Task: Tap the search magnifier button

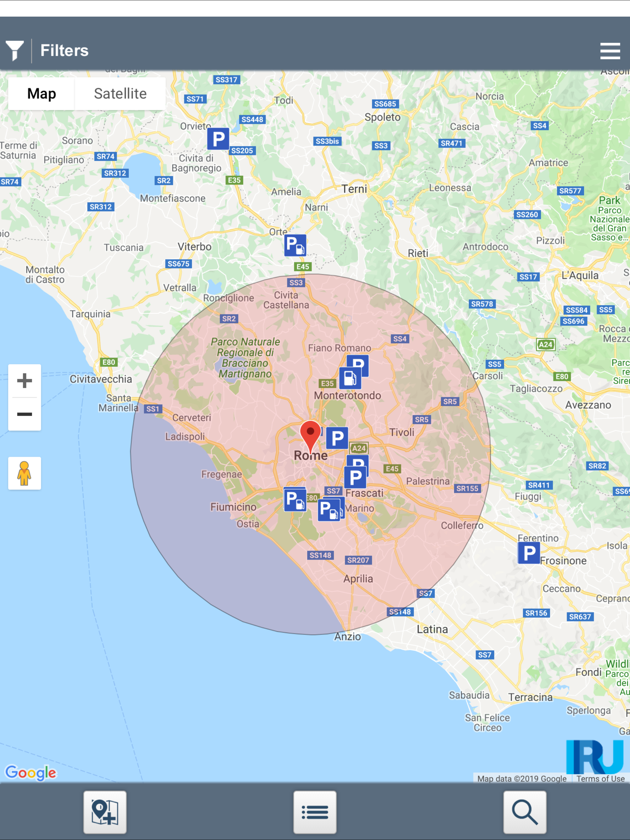Action: click(525, 812)
